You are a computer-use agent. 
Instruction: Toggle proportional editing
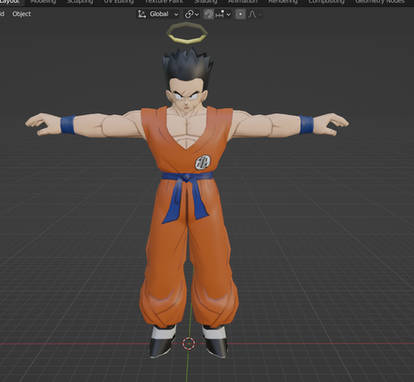pyautogui.click(x=240, y=14)
